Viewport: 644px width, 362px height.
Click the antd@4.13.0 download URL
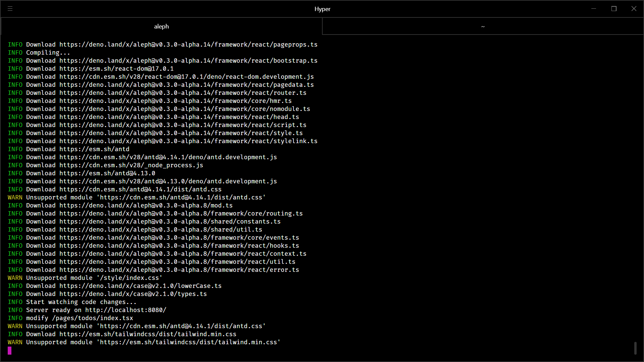point(107,173)
